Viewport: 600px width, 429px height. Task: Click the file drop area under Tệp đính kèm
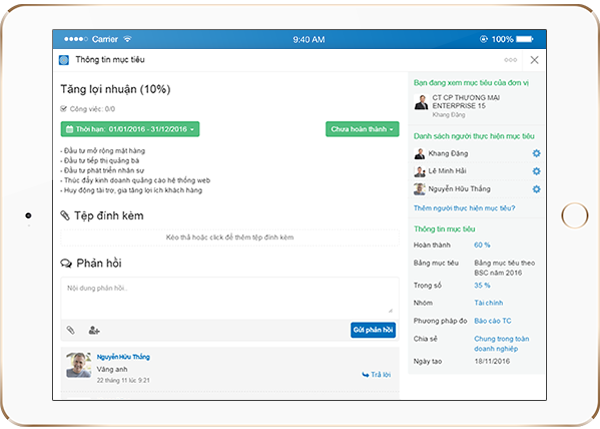point(229,237)
